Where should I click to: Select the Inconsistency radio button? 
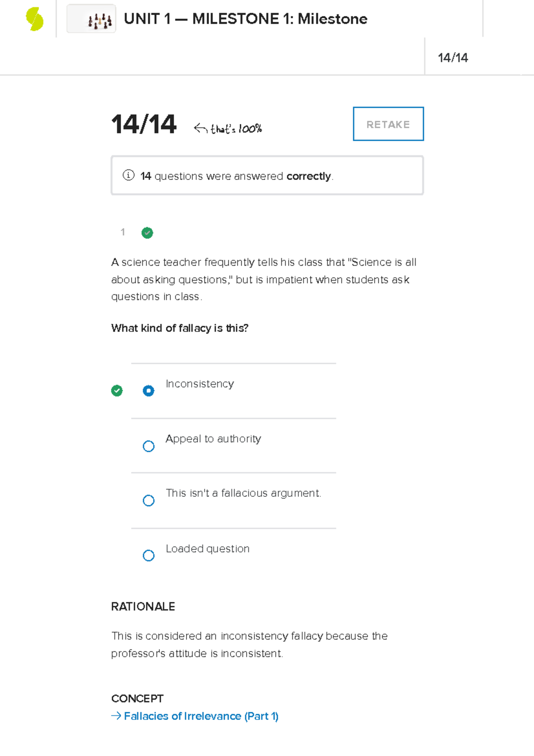point(149,390)
